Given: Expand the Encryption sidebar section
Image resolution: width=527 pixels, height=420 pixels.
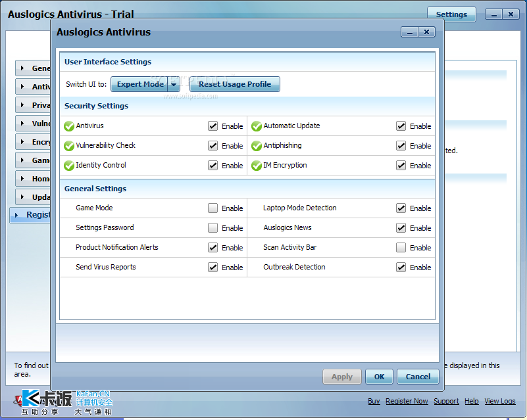Looking at the screenshot, I should pyautogui.click(x=33, y=142).
